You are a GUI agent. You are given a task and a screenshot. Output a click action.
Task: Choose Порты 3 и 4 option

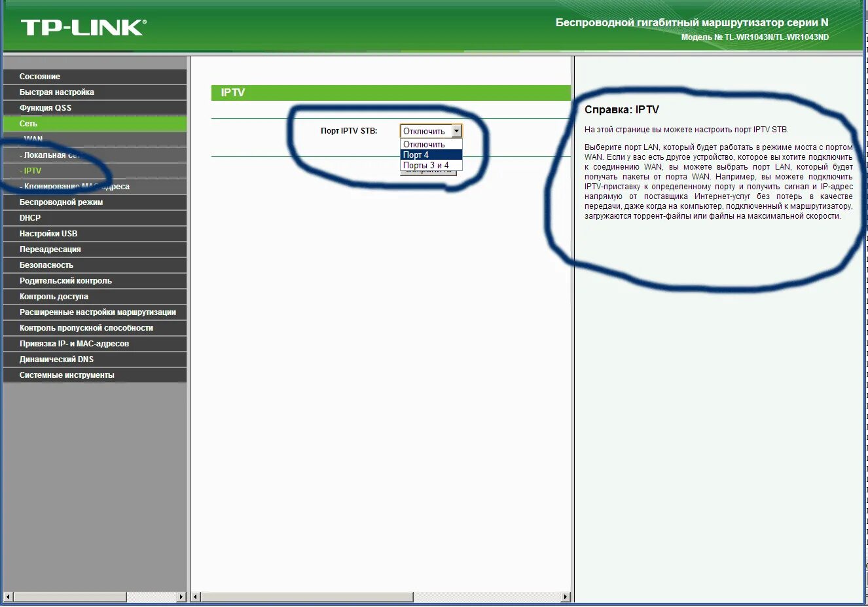click(431, 165)
